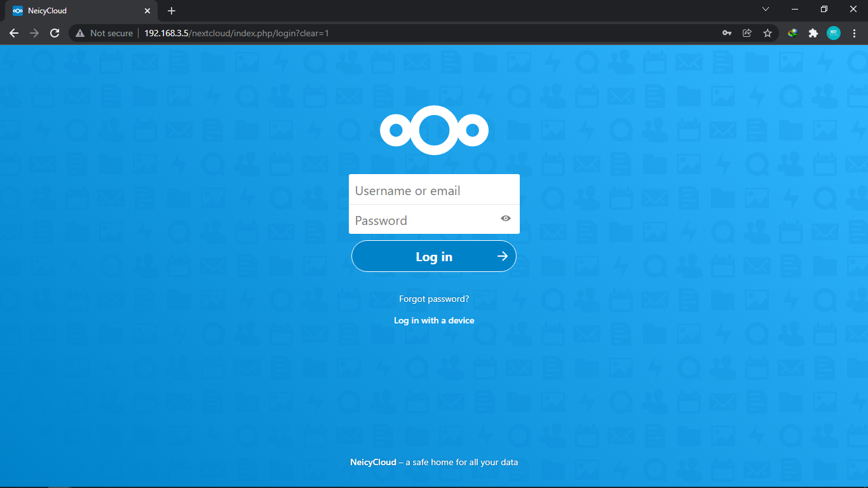
Task: Click the Log in button
Action: click(x=434, y=256)
